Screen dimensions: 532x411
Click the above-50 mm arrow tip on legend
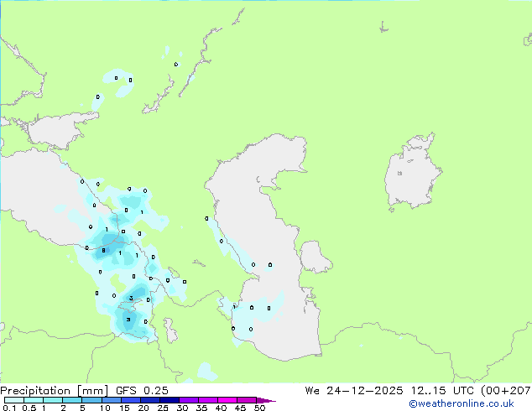(x=266, y=400)
